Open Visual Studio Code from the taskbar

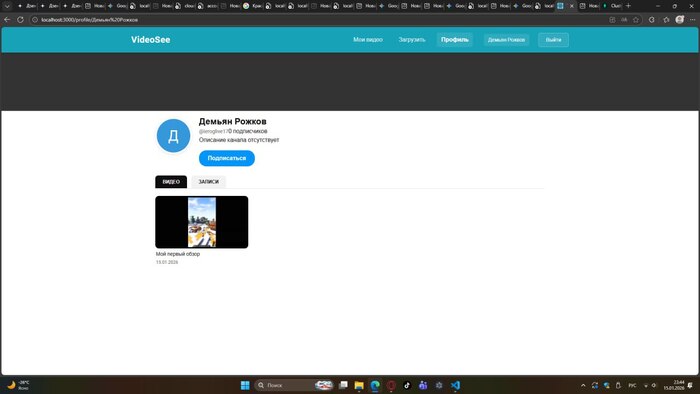pos(455,385)
